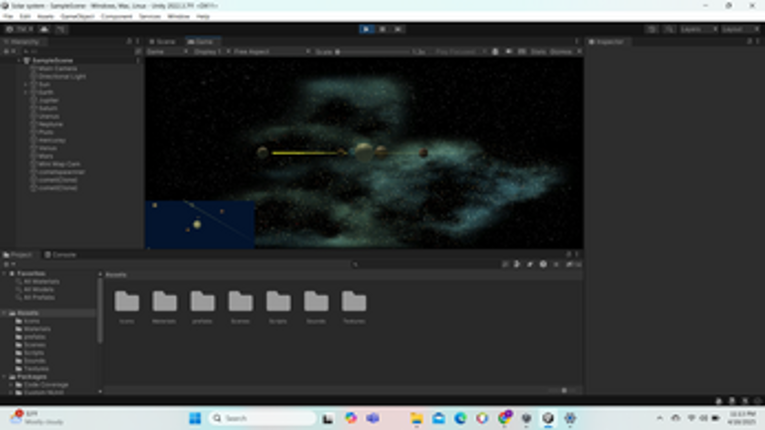Image resolution: width=765 pixels, height=430 pixels.
Task: Collapse the Favorites section
Action: pyautogui.click(x=5, y=274)
